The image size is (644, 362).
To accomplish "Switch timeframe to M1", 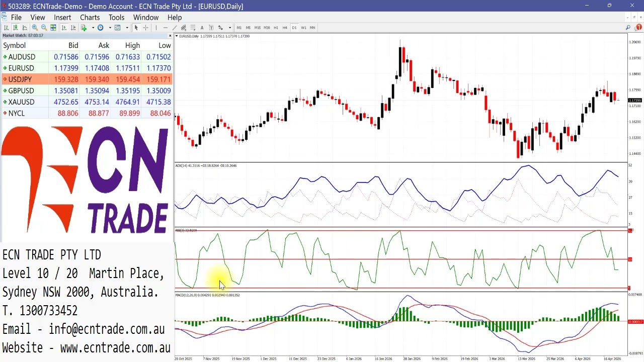I will [x=239, y=28].
